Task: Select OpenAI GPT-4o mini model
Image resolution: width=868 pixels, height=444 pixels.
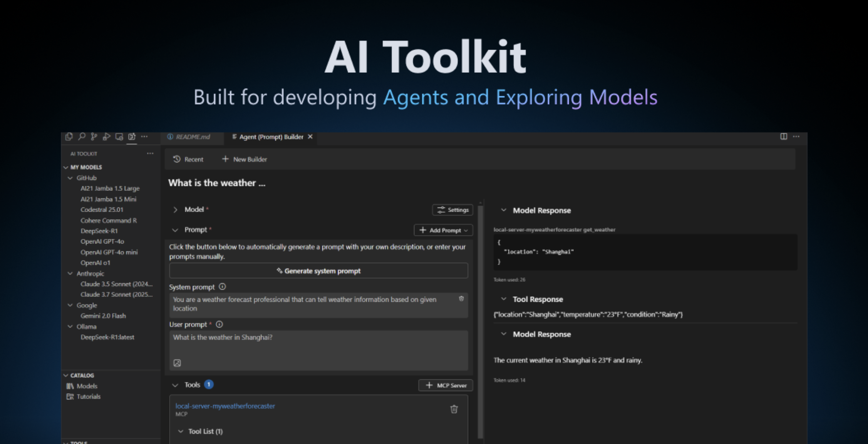Action: 109,252
